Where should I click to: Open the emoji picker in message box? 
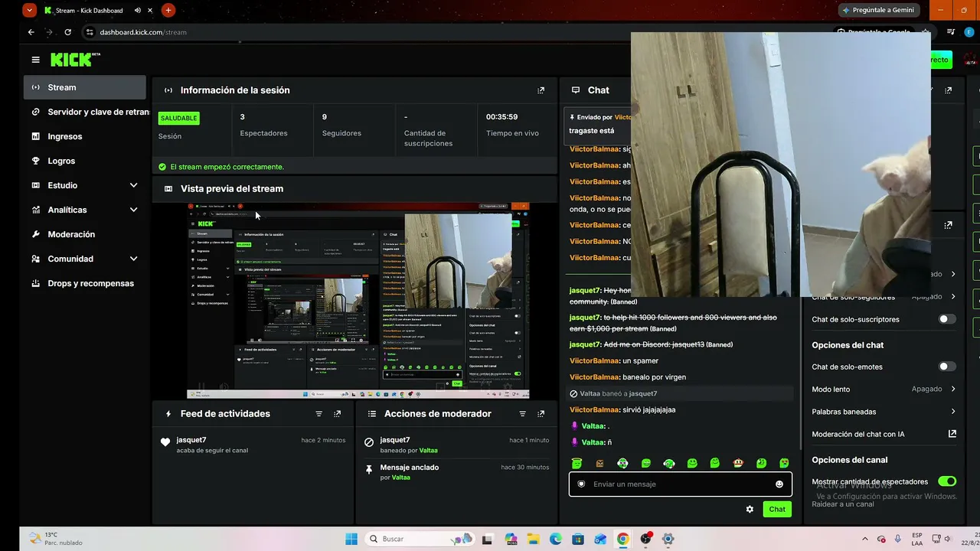tap(779, 484)
